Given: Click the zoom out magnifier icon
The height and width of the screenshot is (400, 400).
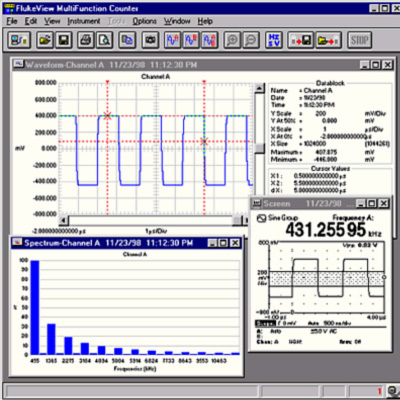Looking at the screenshot, I should click(x=251, y=40).
